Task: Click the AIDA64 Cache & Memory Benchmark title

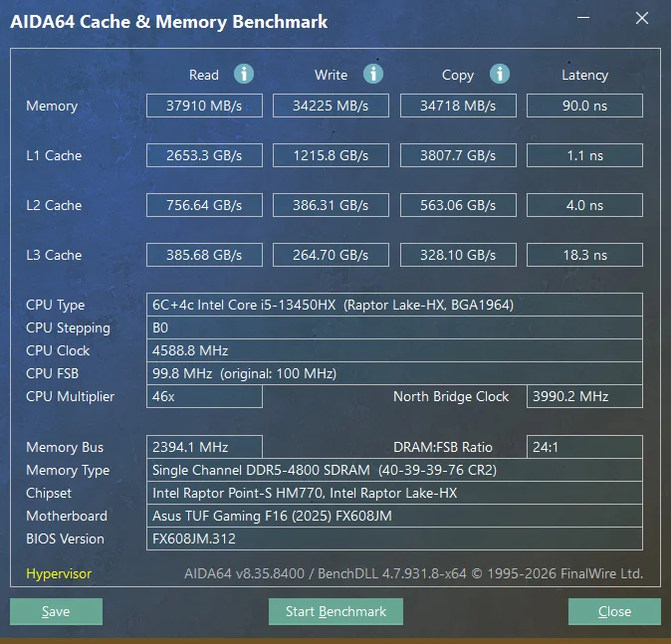Action: click(169, 22)
